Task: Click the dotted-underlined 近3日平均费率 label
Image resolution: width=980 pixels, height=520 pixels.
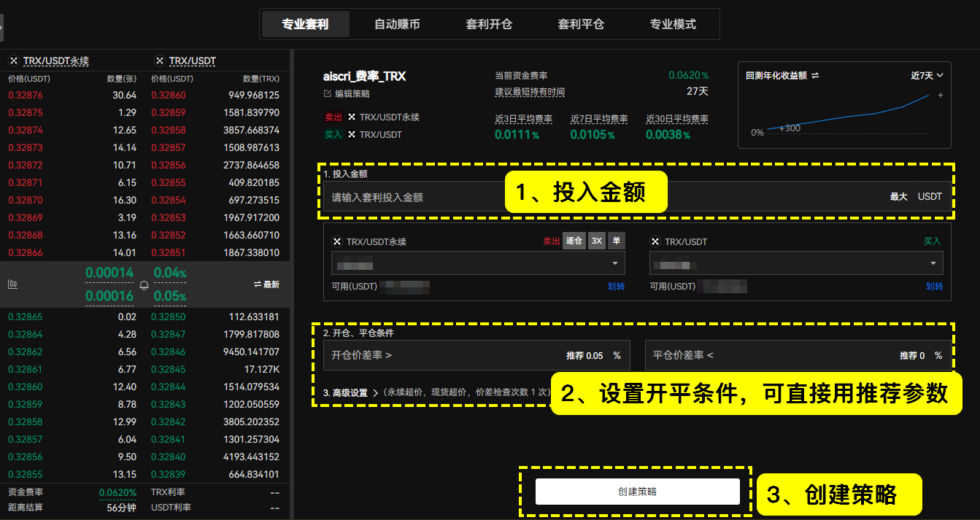Action: (x=523, y=119)
